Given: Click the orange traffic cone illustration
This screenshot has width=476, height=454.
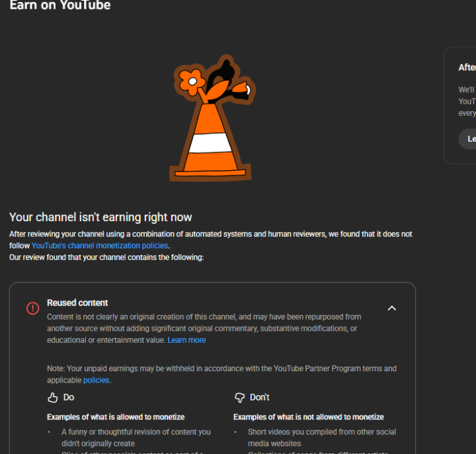Looking at the screenshot, I should coord(212,118).
